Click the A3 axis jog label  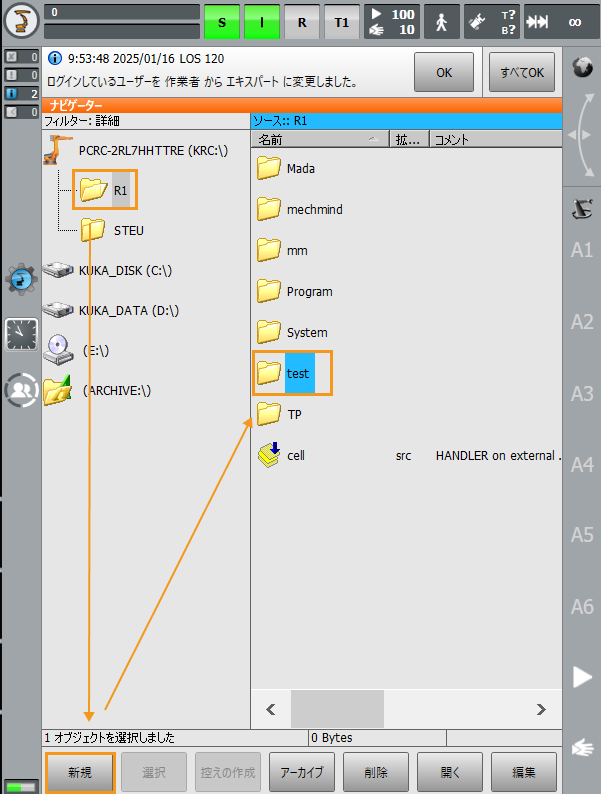[x=582, y=393]
